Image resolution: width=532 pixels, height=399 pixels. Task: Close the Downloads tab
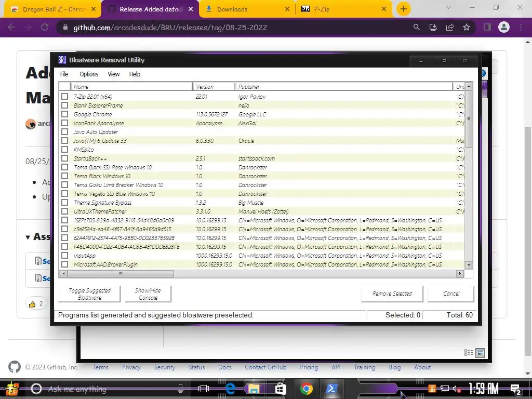(287, 9)
